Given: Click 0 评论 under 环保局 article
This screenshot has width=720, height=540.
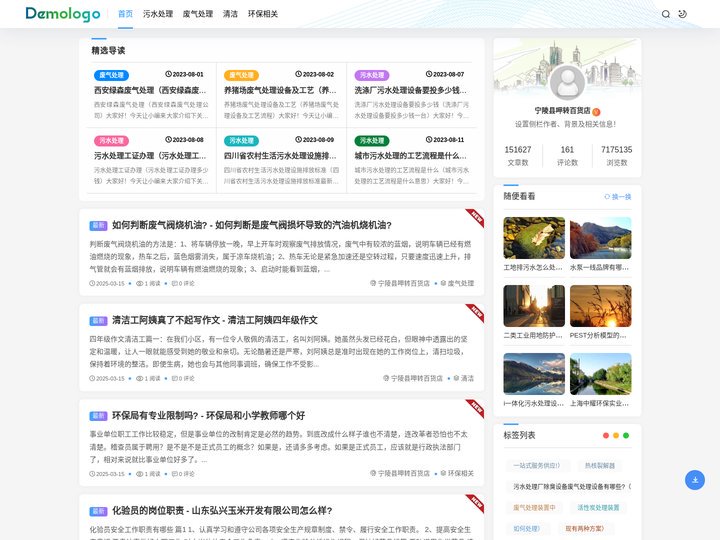Looking at the screenshot, I should click(183, 474).
